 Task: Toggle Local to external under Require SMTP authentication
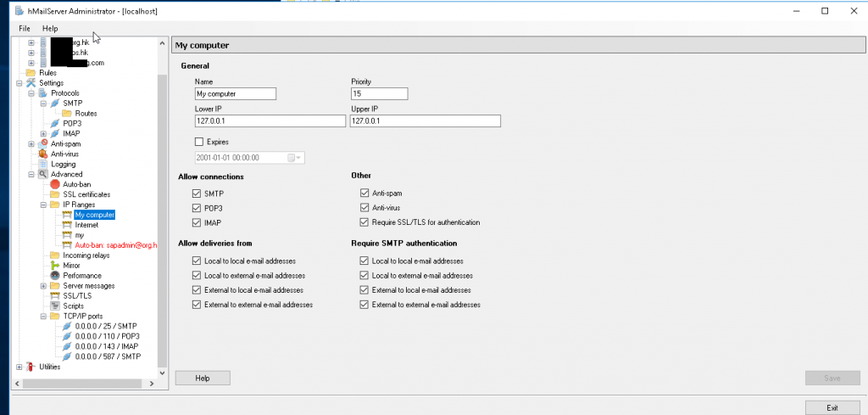[364, 275]
